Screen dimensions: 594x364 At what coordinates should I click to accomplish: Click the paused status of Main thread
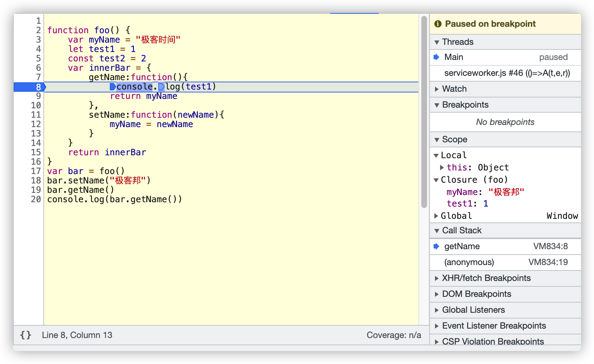[x=553, y=57]
